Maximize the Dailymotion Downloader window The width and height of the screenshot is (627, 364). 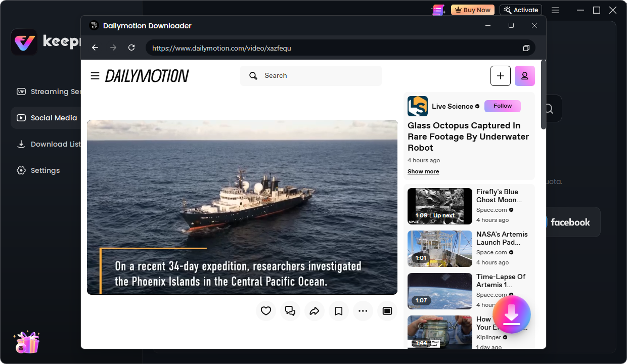point(511,25)
